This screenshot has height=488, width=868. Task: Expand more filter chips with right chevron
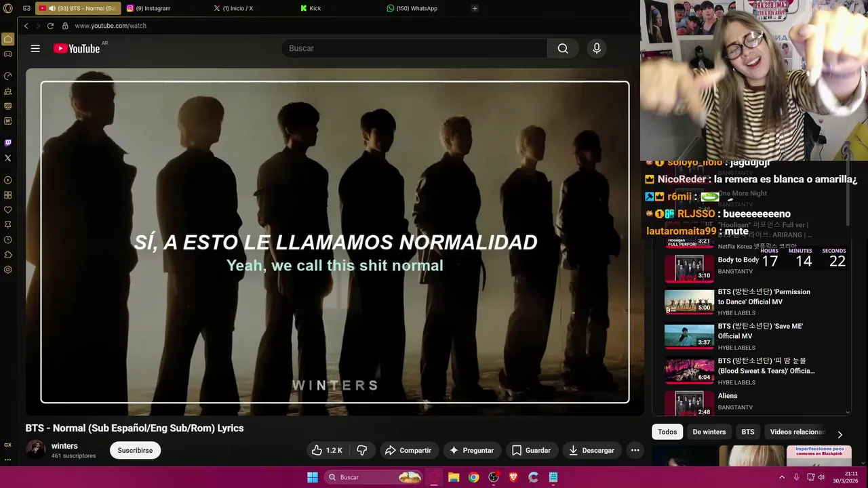point(840,434)
